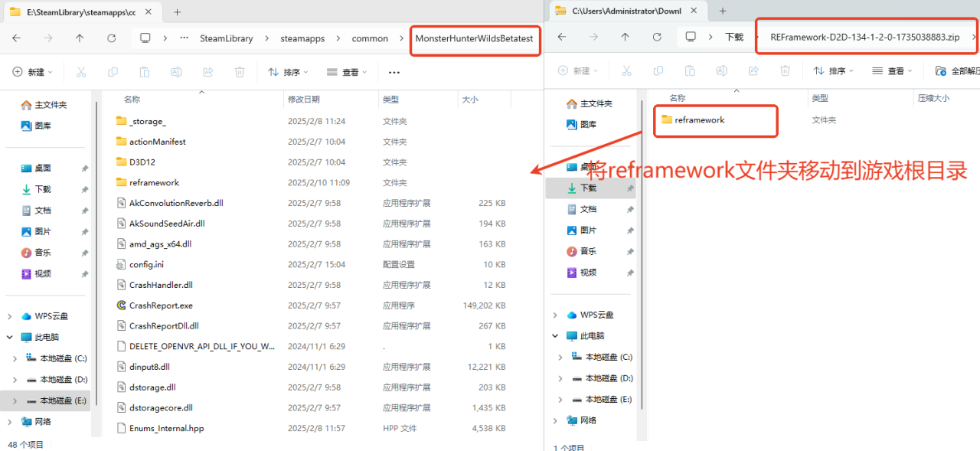980x451 pixels.
Task: Open a new tab with the plus button
Action: (x=178, y=12)
